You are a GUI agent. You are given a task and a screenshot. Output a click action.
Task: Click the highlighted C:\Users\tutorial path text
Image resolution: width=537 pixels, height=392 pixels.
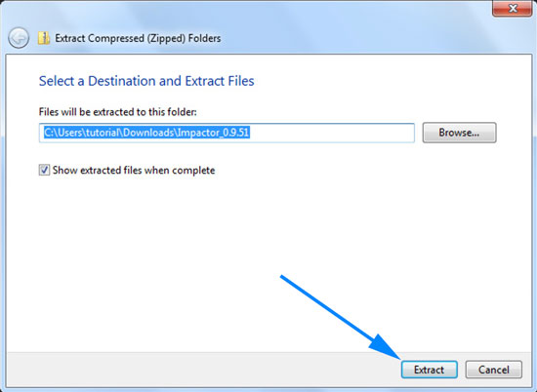(x=81, y=133)
